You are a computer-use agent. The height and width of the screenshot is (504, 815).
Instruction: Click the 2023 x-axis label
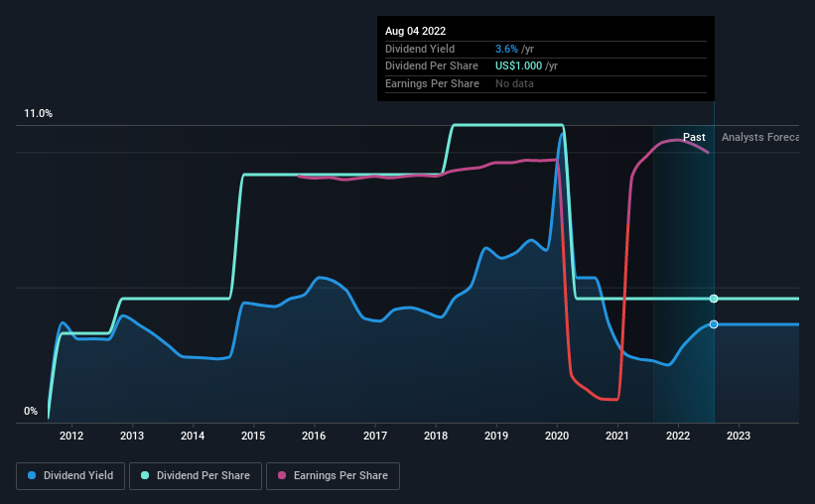click(x=739, y=436)
